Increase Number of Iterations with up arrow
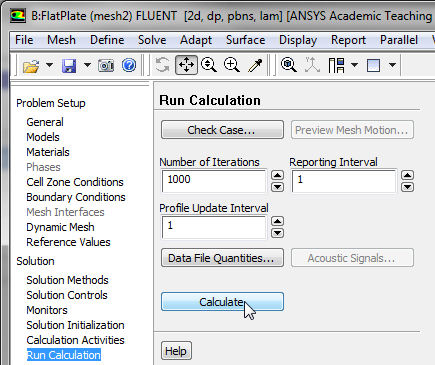 [277, 175]
